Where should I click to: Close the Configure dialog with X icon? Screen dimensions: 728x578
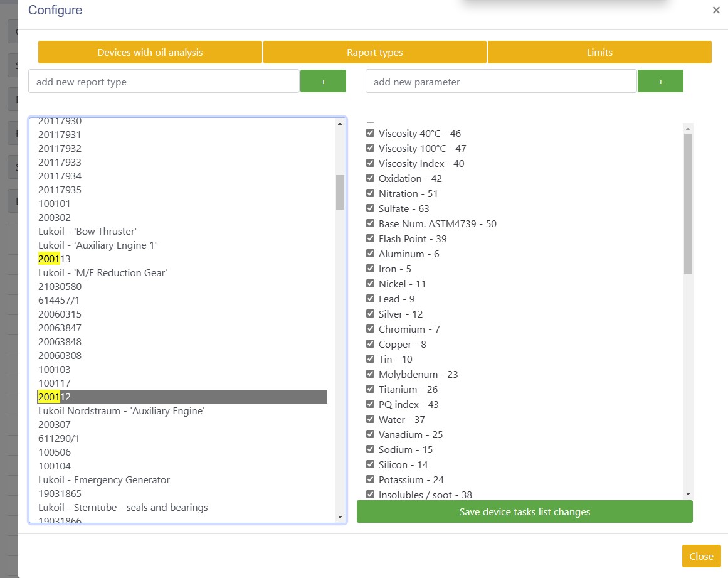click(x=716, y=10)
